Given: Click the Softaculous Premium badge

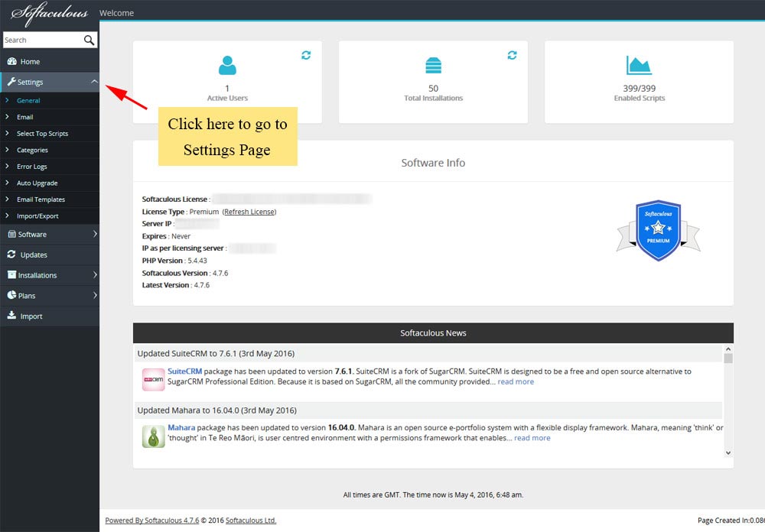Looking at the screenshot, I should [x=658, y=230].
